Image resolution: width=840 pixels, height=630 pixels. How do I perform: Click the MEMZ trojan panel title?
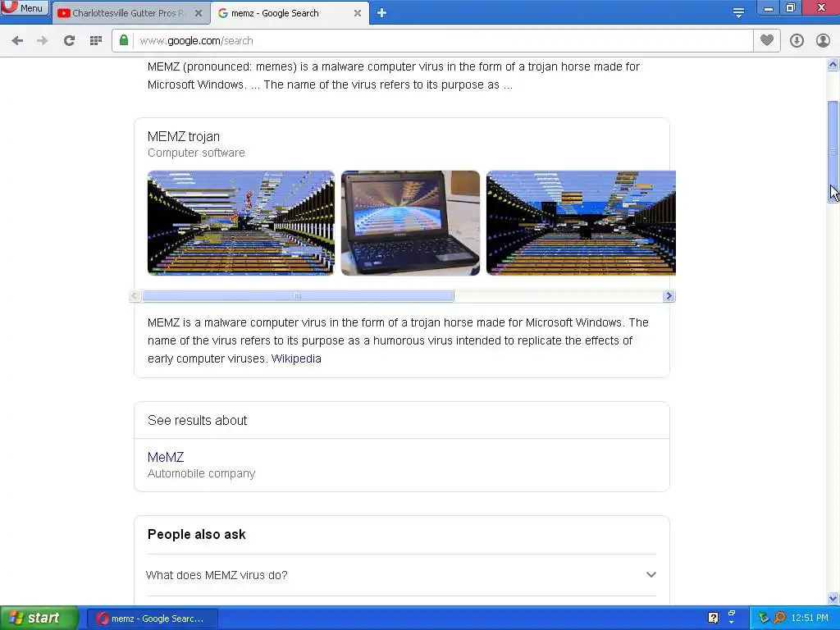(183, 137)
